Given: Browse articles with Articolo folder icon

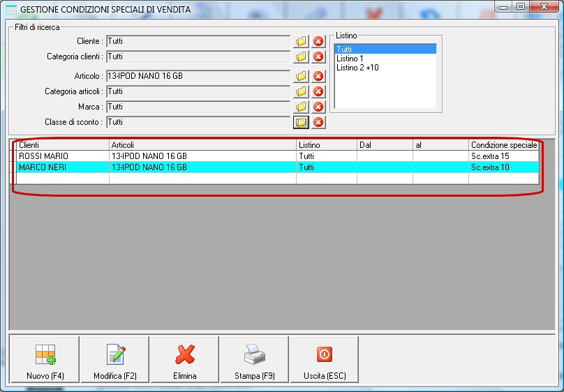Looking at the screenshot, I should coord(301,76).
